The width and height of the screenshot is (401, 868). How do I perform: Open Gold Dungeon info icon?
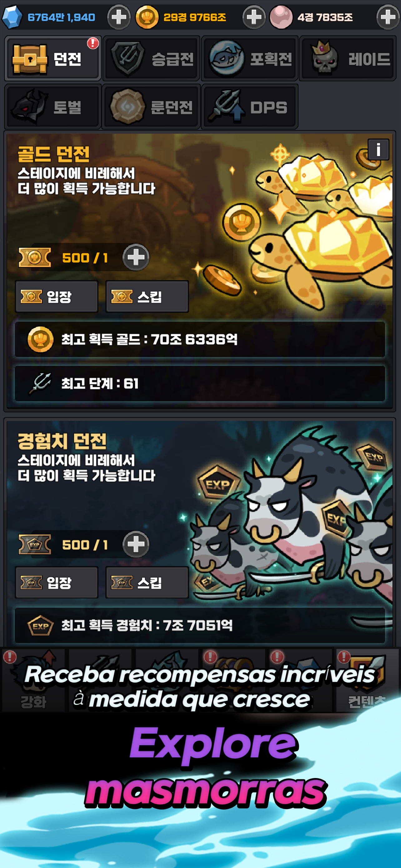379,149
